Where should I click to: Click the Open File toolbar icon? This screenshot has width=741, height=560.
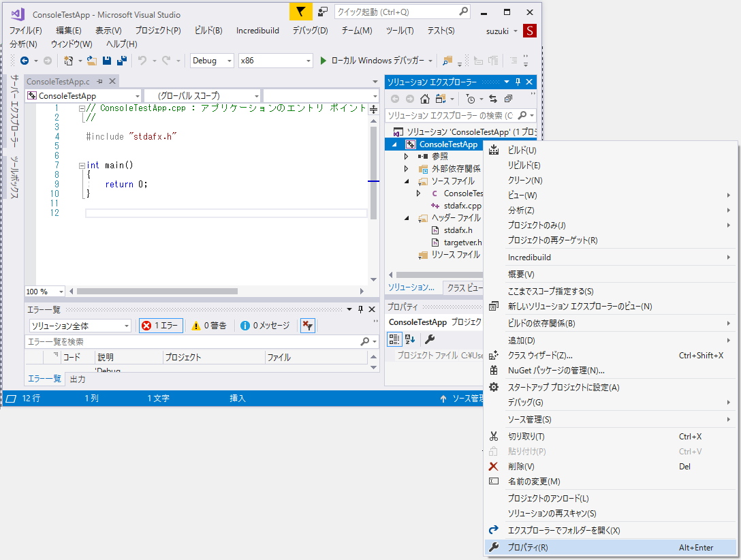pos(92,61)
